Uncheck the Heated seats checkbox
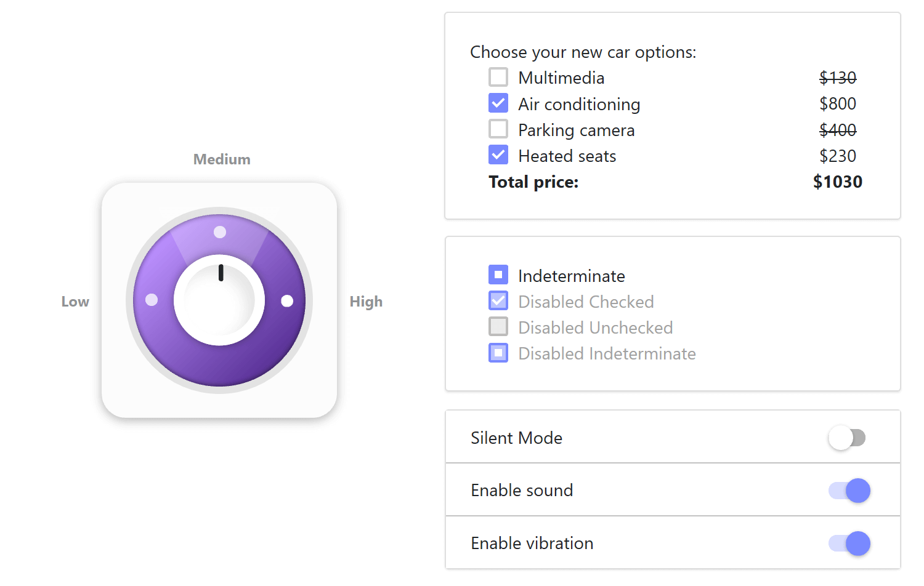924x586 pixels. (x=498, y=155)
